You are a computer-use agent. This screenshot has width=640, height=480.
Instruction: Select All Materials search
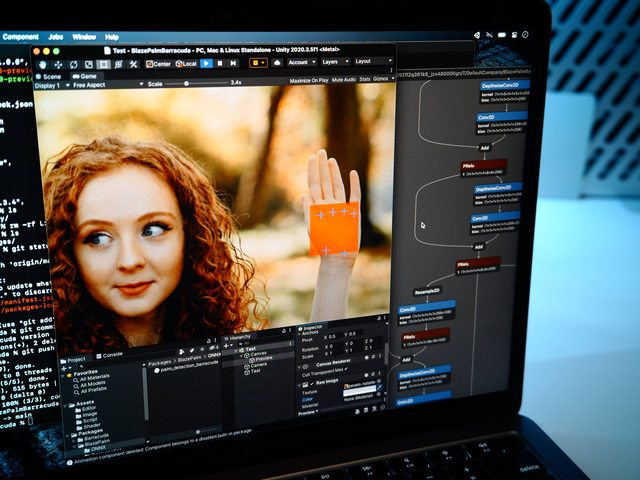click(92, 378)
